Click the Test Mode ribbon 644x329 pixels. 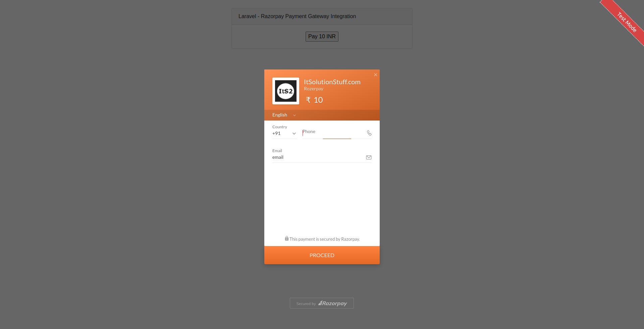pyautogui.click(x=627, y=22)
